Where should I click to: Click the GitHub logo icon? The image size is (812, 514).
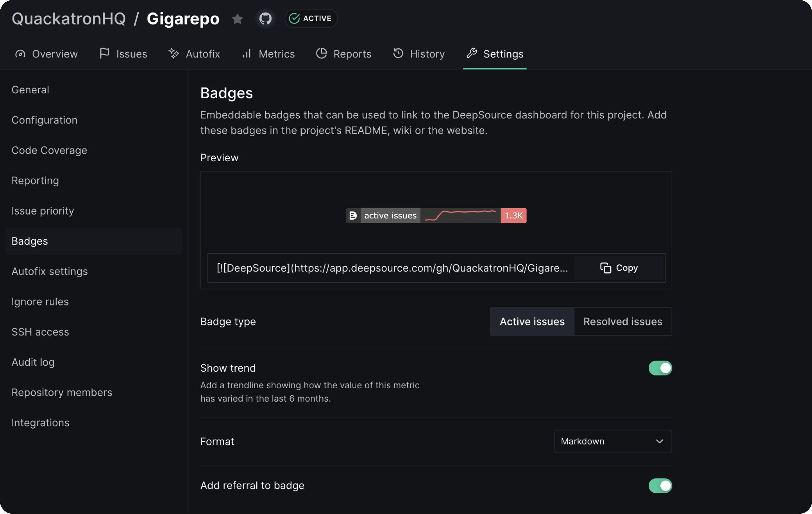tap(265, 19)
